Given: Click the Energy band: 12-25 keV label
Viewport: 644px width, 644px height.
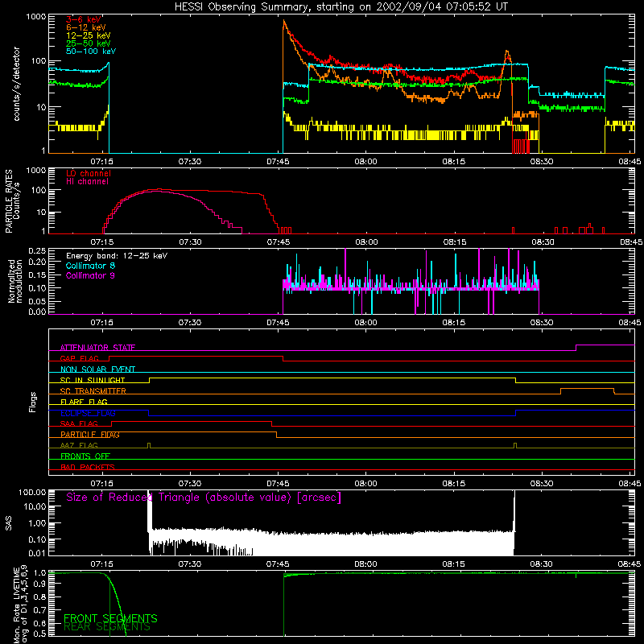Looking at the screenshot, I should pos(117,256).
